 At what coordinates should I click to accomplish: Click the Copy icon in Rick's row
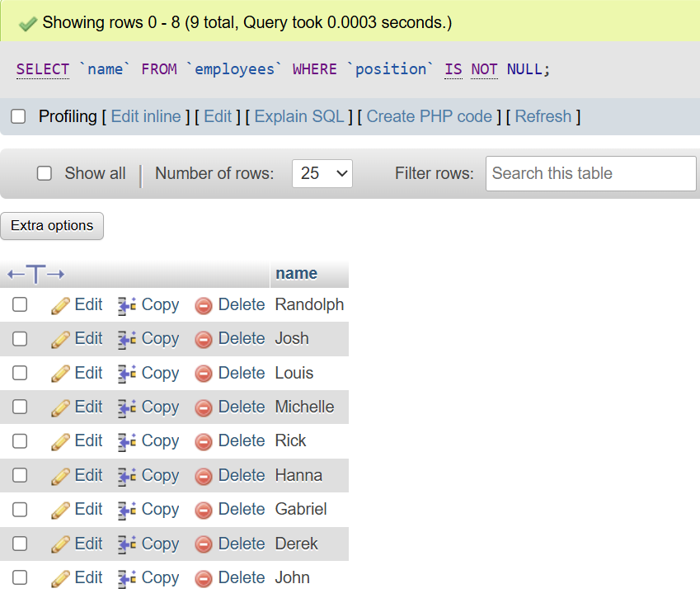pos(127,441)
